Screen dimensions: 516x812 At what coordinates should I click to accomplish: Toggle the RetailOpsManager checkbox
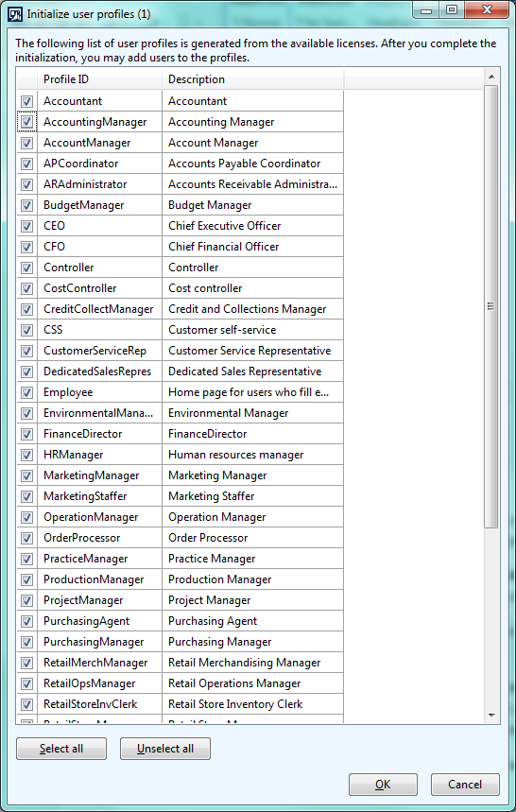(26, 683)
